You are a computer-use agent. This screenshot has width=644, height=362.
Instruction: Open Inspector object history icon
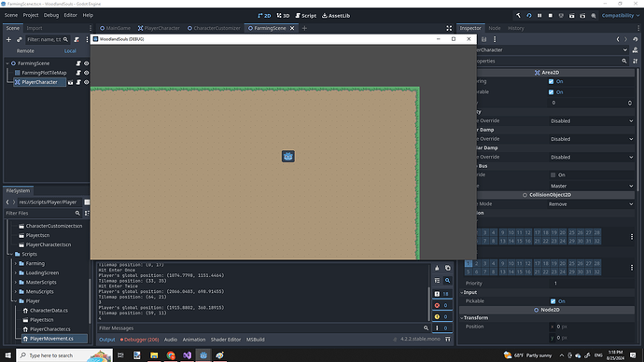[x=636, y=39]
